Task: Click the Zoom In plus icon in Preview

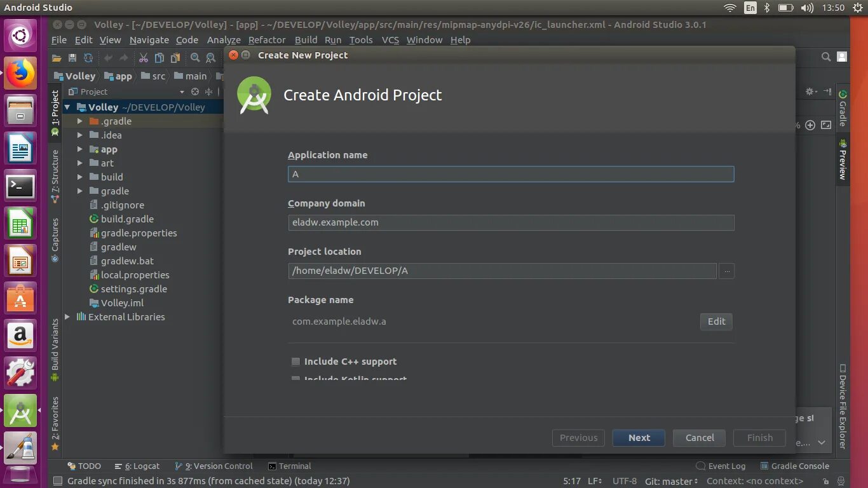Action: pyautogui.click(x=810, y=125)
